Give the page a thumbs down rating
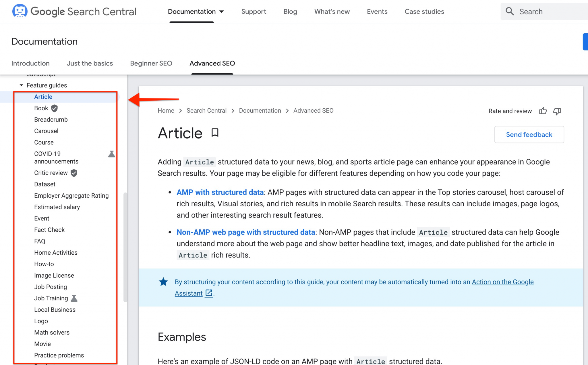 tap(557, 112)
